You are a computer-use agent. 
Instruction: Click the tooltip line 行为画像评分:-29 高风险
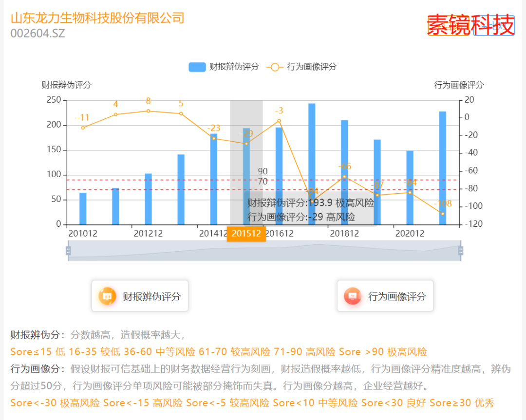point(301,217)
